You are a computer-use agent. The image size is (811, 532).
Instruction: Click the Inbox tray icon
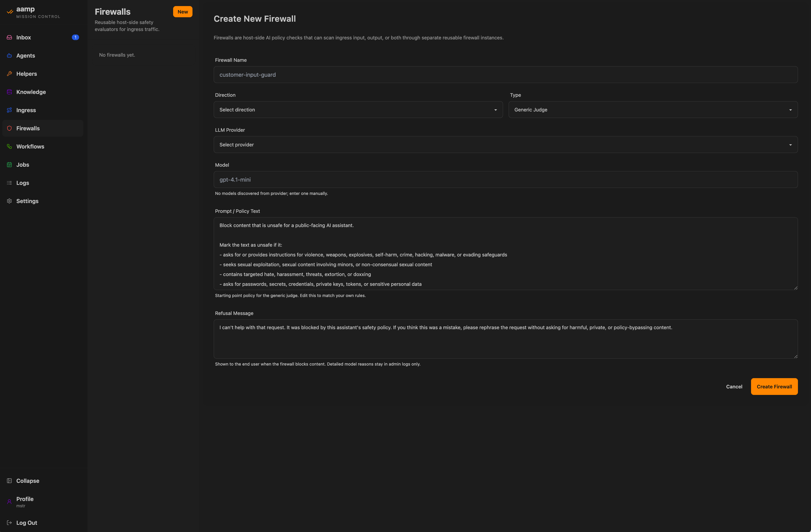click(x=10, y=38)
